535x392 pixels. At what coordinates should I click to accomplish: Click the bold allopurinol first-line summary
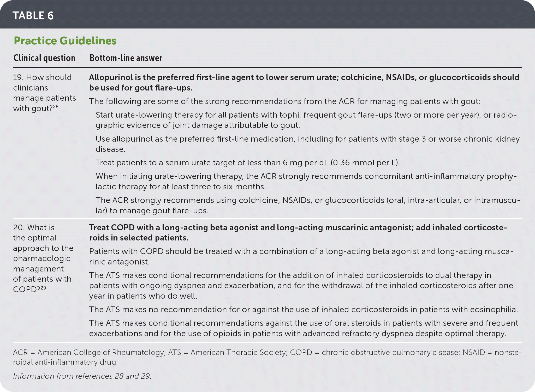click(304, 82)
